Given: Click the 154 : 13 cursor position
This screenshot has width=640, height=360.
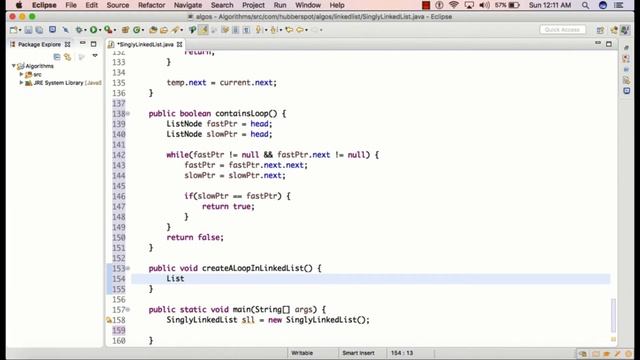Looking at the screenshot, I should coord(402,353).
